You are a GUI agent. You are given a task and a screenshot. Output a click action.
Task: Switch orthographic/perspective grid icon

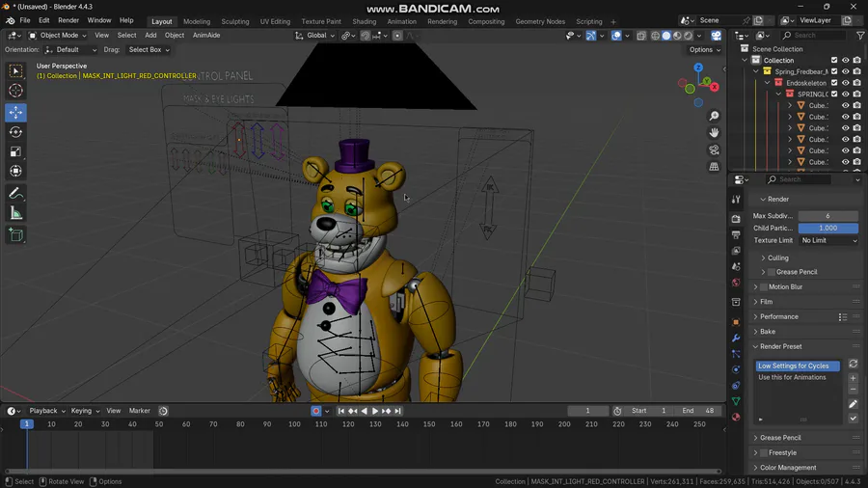714,167
